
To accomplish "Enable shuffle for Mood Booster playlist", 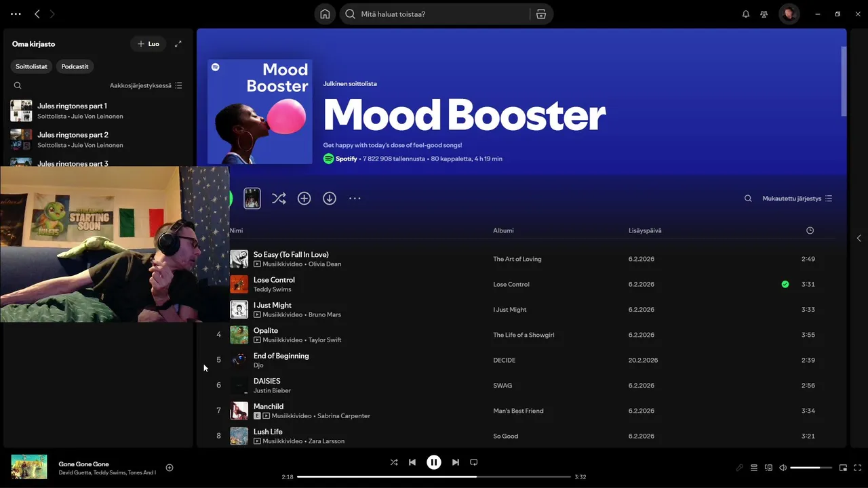I will [279, 199].
